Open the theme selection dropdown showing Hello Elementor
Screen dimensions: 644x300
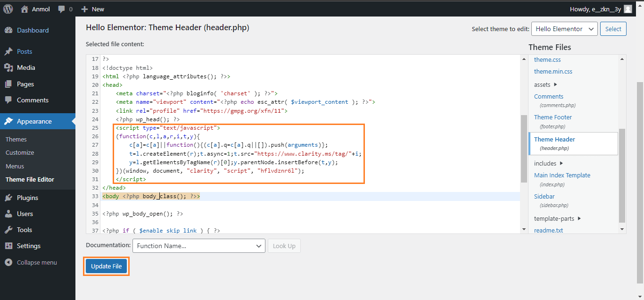(564, 29)
